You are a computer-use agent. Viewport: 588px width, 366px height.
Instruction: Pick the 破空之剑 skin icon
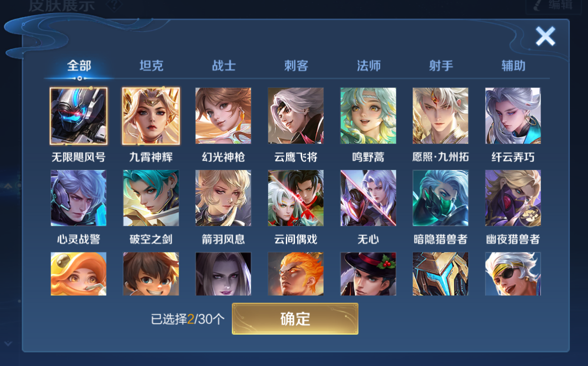[151, 198]
